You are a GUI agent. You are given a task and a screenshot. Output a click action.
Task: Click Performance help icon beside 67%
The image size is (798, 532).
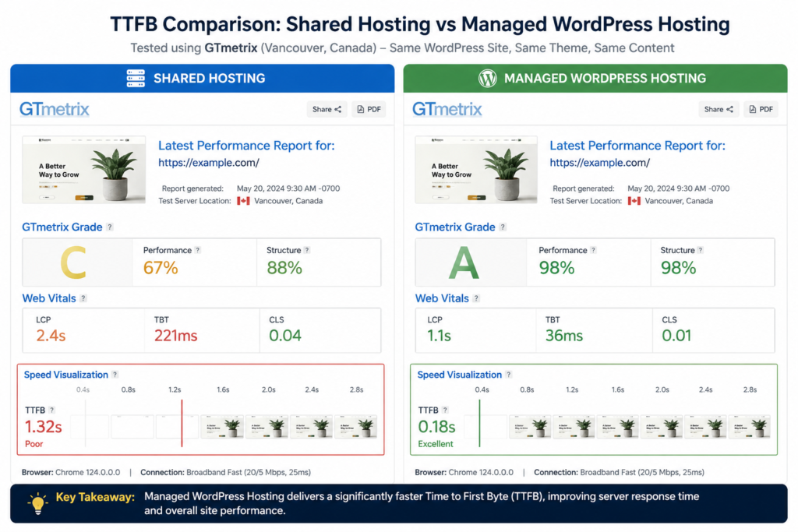click(x=198, y=250)
